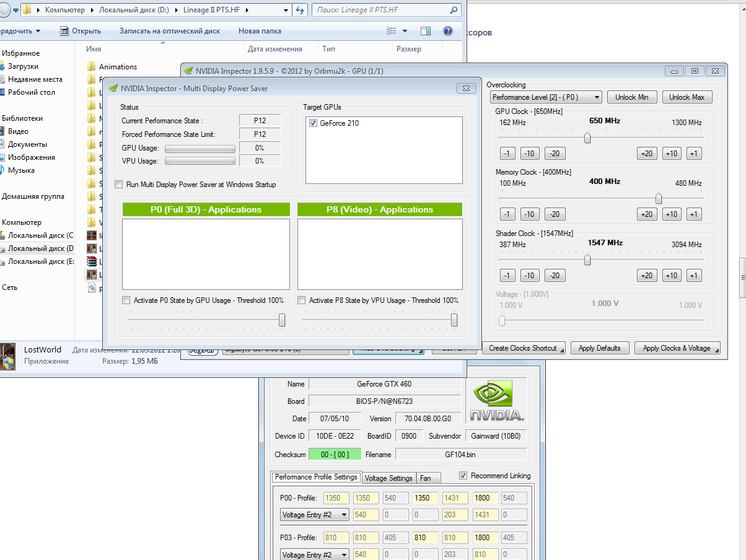This screenshot has height=560, width=746.
Task: Click the Имя column header
Action: pyautogui.click(x=94, y=49)
